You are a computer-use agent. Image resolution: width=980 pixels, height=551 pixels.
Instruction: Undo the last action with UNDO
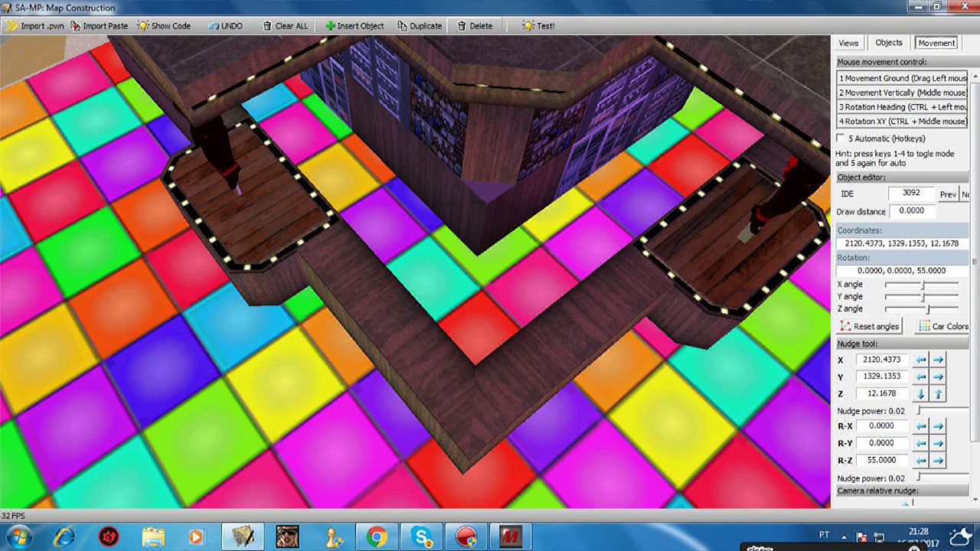(226, 25)
